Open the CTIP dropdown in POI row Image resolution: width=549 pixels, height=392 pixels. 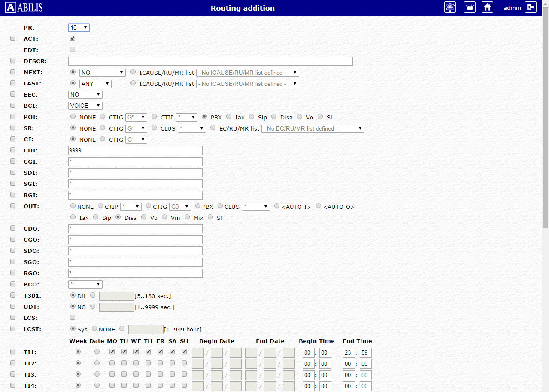pos(187,117)
